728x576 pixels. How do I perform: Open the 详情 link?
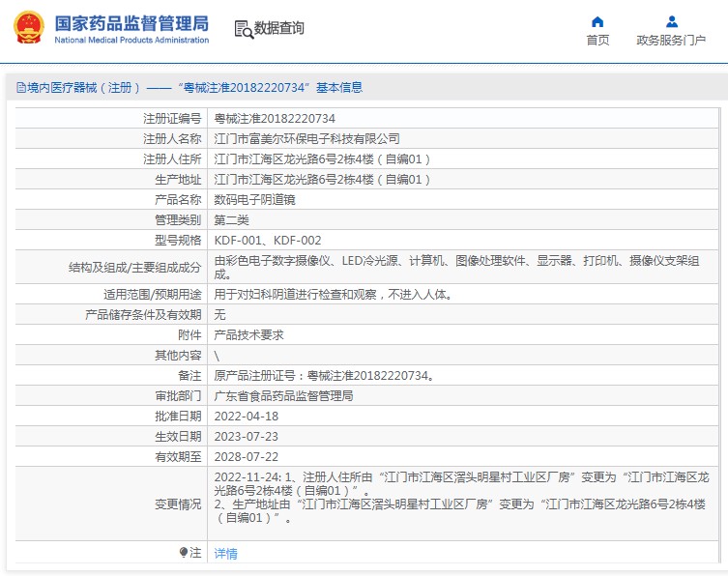point(225,553)
